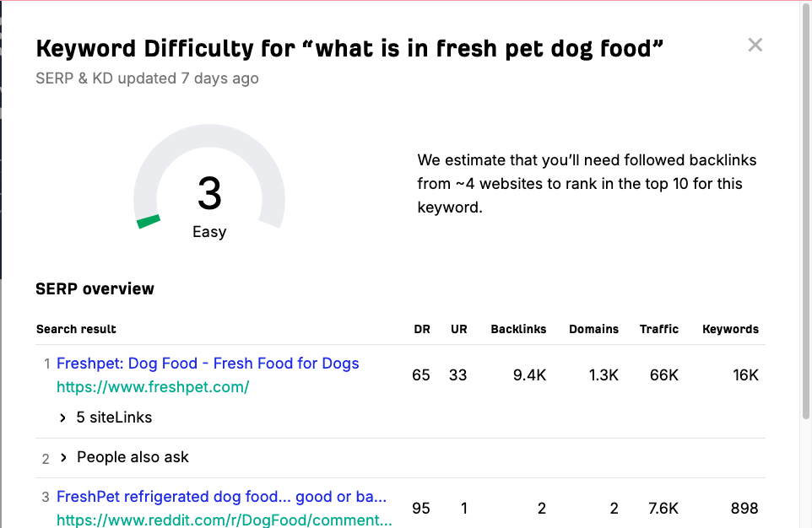812x528 pixels.
Task: Open the reddit.com/r/DogFood URL link
Action: pyautogui.click(x=224, y=520)
